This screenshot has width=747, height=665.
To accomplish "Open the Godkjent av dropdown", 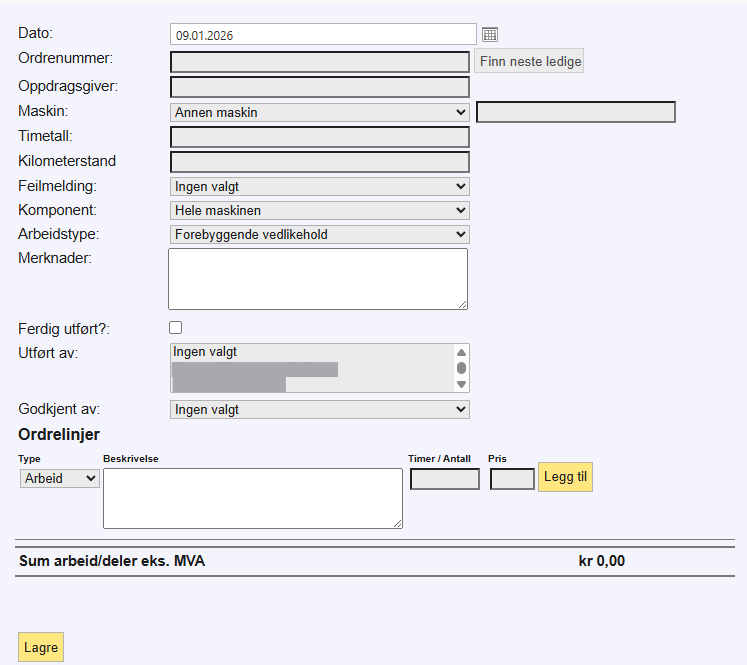I will point(319,409).
